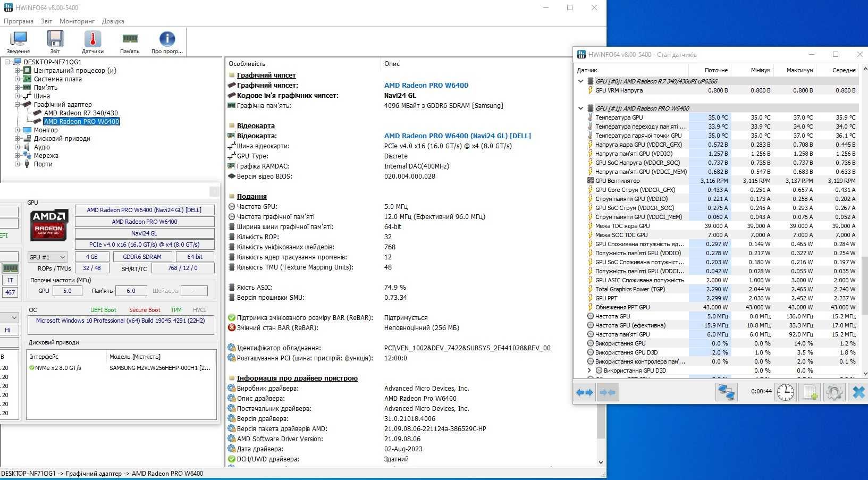Viewport: 868px width, 480px height.
Task: Click sensors window scrollbar down arrow
Action: tap(864, 374)
